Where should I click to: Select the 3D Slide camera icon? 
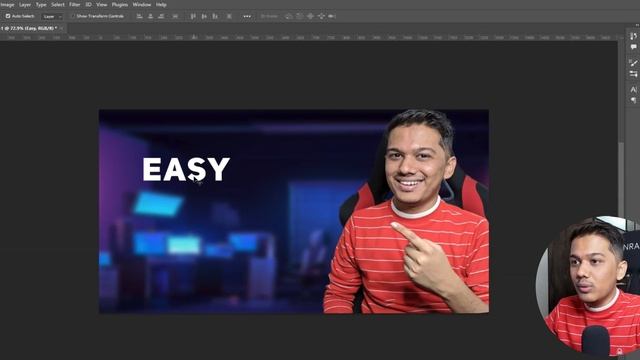pyautogui.click(x=321, y=16)
